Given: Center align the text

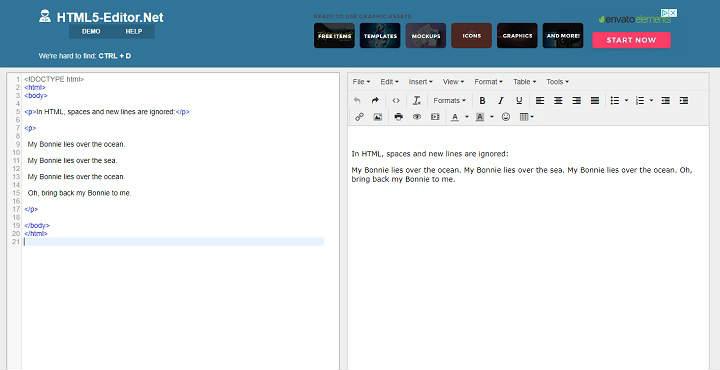Looking at the screenshot, I should coord(558,101).
